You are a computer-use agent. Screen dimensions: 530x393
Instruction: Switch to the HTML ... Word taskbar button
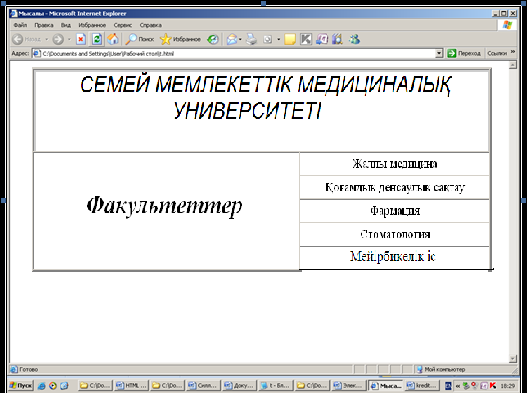tap(131, 385)
